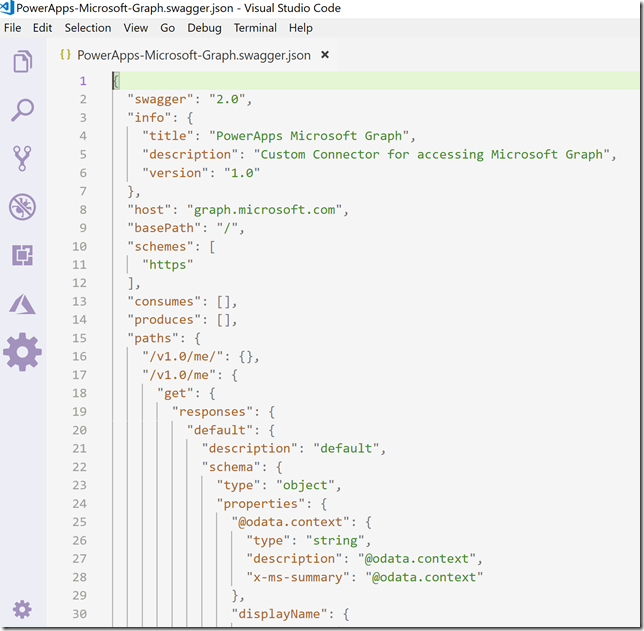Open the Search view icon
The height and width of the screenshot is (631, 644).
pos(22,110)
